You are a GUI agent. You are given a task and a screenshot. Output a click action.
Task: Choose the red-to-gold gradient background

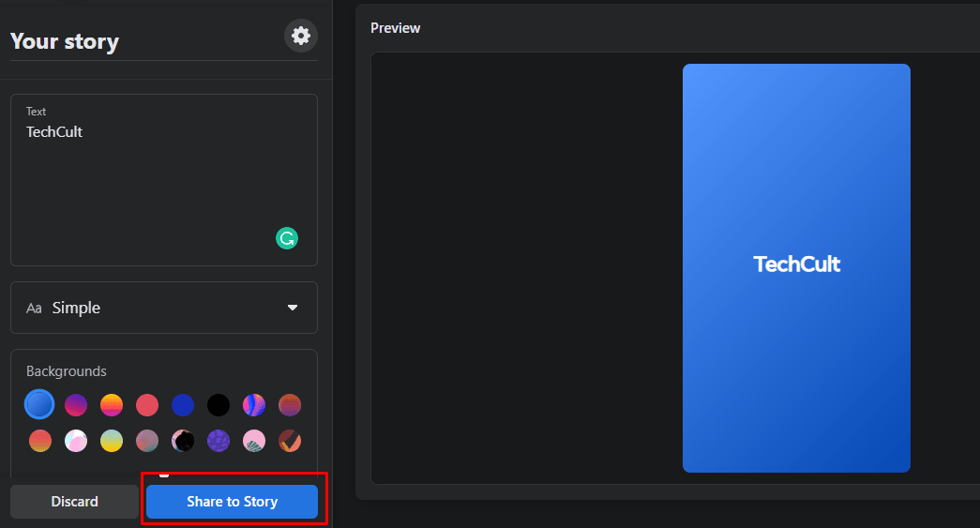(x=40, y=441)
